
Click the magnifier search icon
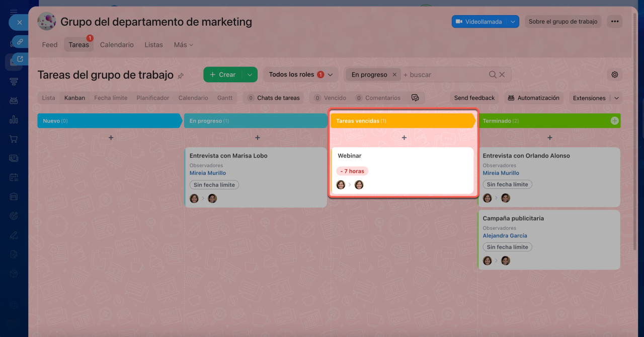click(493, 75)
